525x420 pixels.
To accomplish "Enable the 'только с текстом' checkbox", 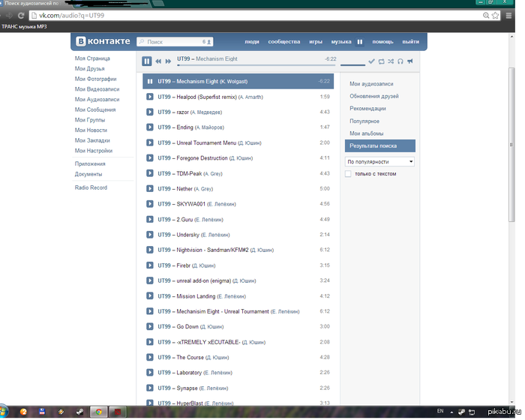I will 348,174.
